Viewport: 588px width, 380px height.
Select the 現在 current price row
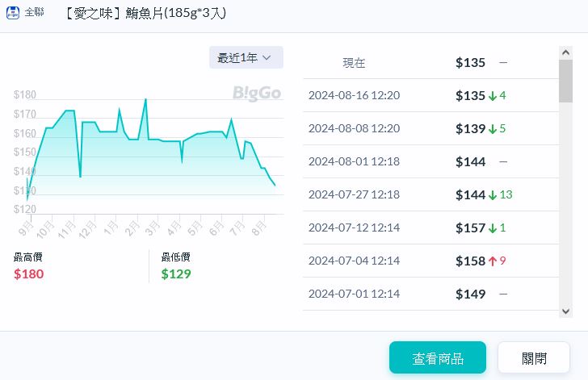pos(430,63)
